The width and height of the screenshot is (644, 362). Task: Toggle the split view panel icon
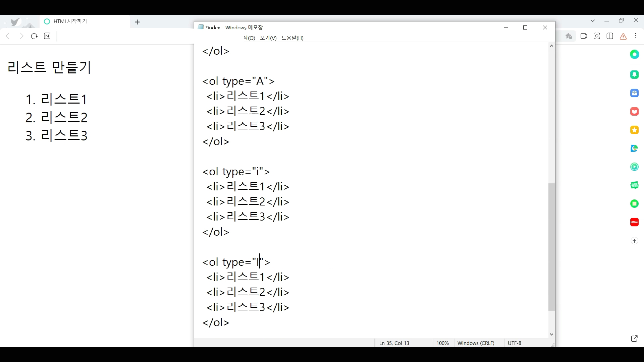click(610, 36)
